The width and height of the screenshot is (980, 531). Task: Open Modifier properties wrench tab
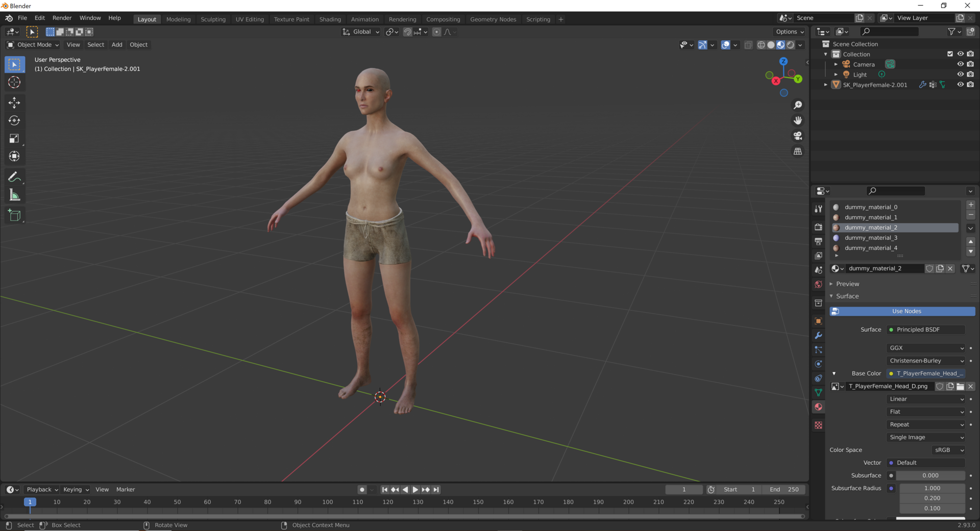818,335
